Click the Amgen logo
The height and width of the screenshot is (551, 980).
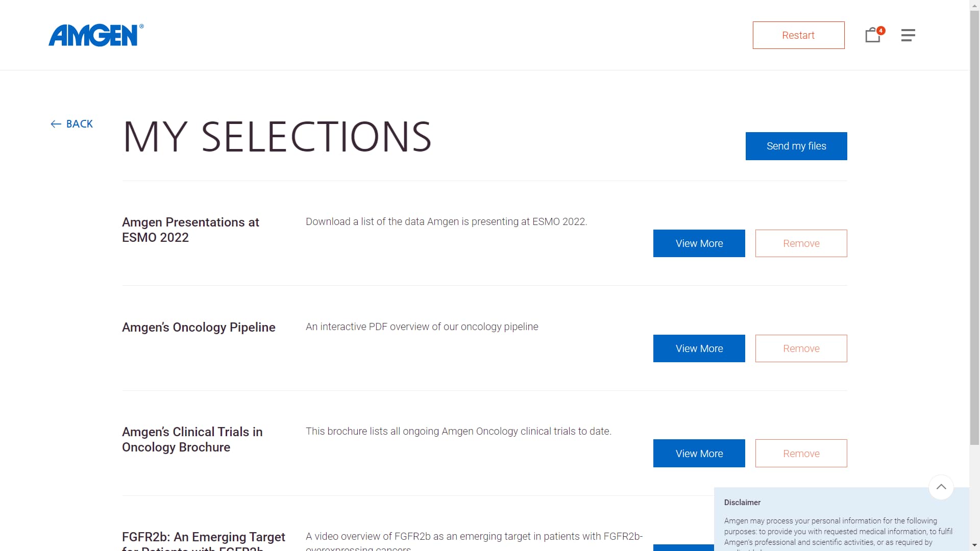tap(95, 35)
